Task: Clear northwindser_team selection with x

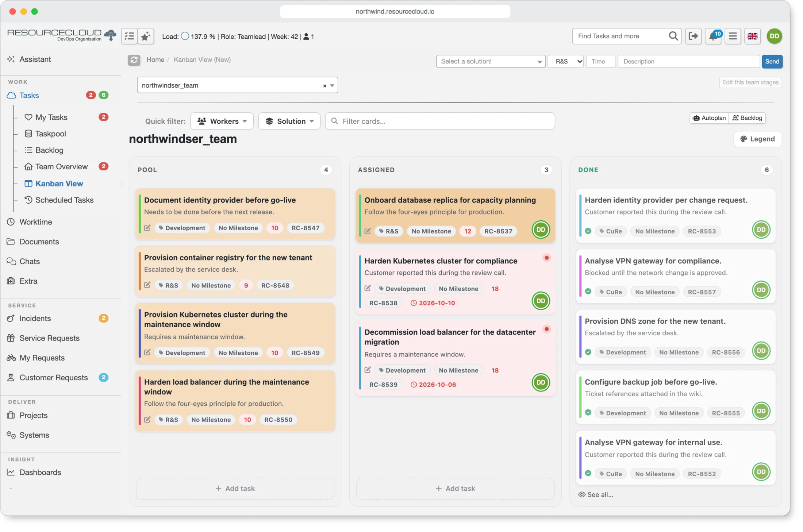Action: tap(324, 86)
